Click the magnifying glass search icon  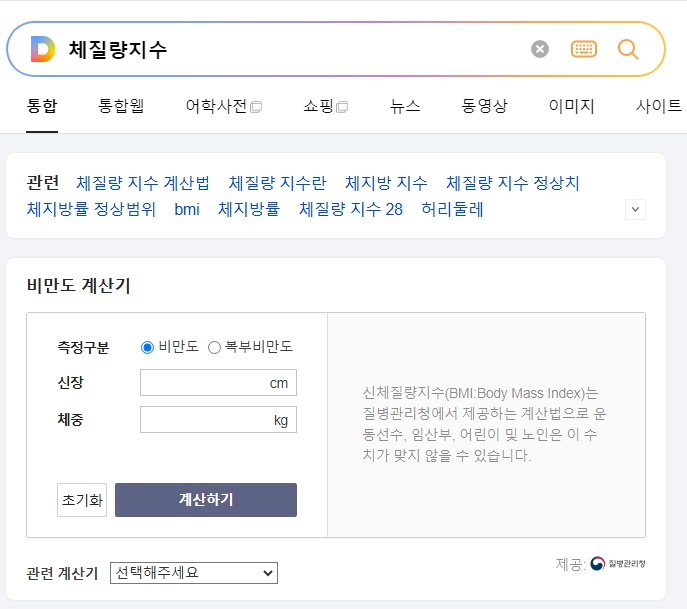[x=628, y=49]
